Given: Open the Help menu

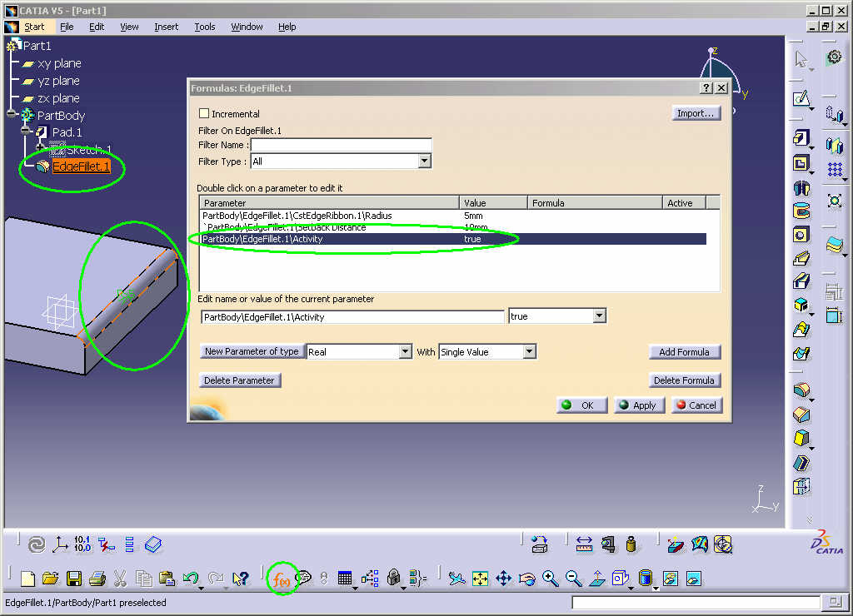Looking at the screenshot, I should coord(287,27).
